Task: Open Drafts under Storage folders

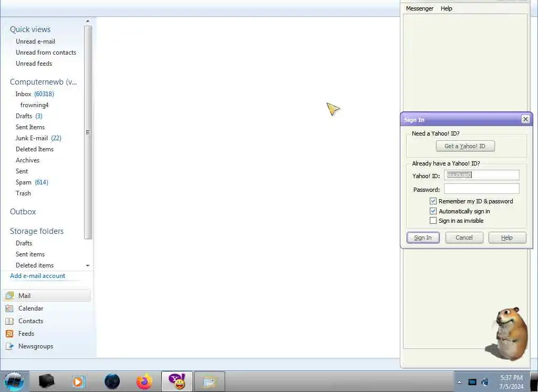Action: click(24, 243)
